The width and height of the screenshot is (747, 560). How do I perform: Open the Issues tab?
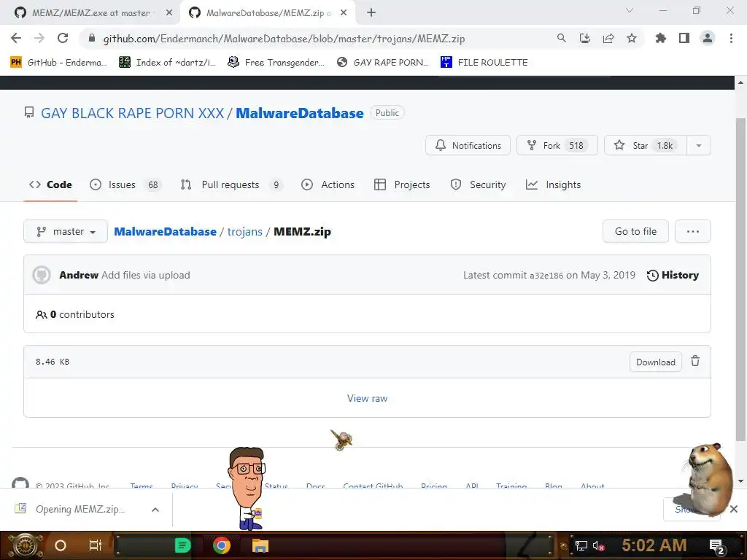(x=125, y=184)
